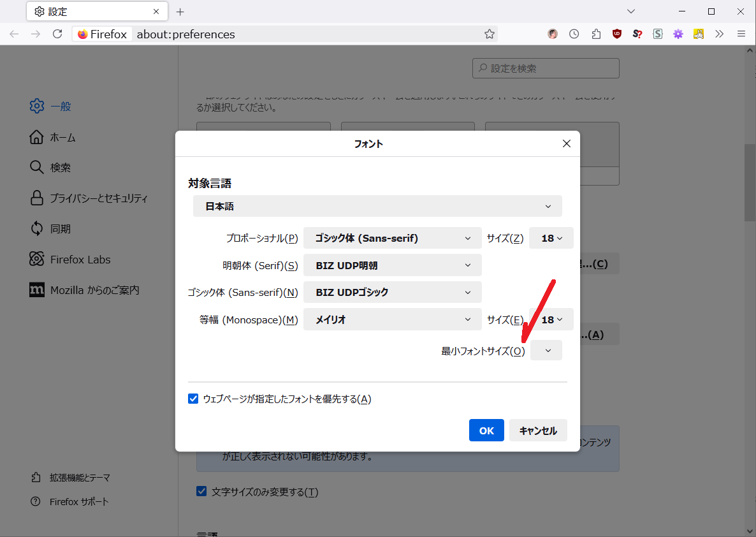The width and height of the screenshot is (756, 537).
Task: Click the history clock icon in toolbar
Action: coord(574,34)
